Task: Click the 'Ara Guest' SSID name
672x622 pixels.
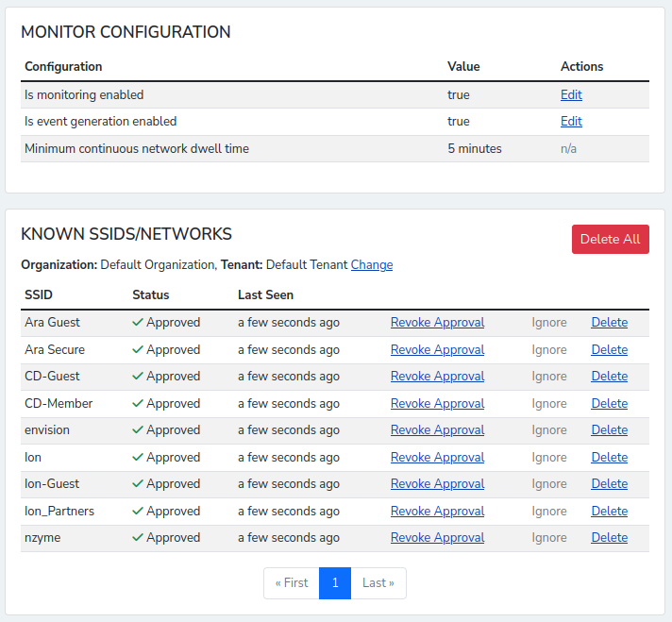Action: coord(52,323)
